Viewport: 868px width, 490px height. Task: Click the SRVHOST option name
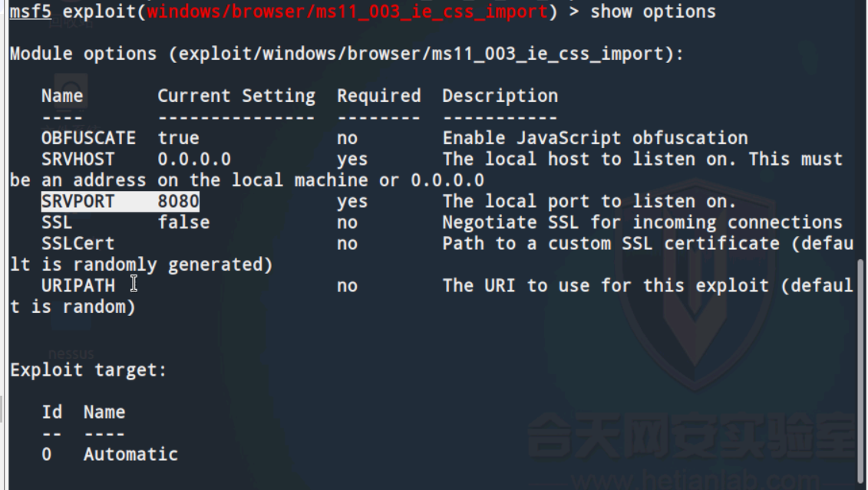coord(78,159)
